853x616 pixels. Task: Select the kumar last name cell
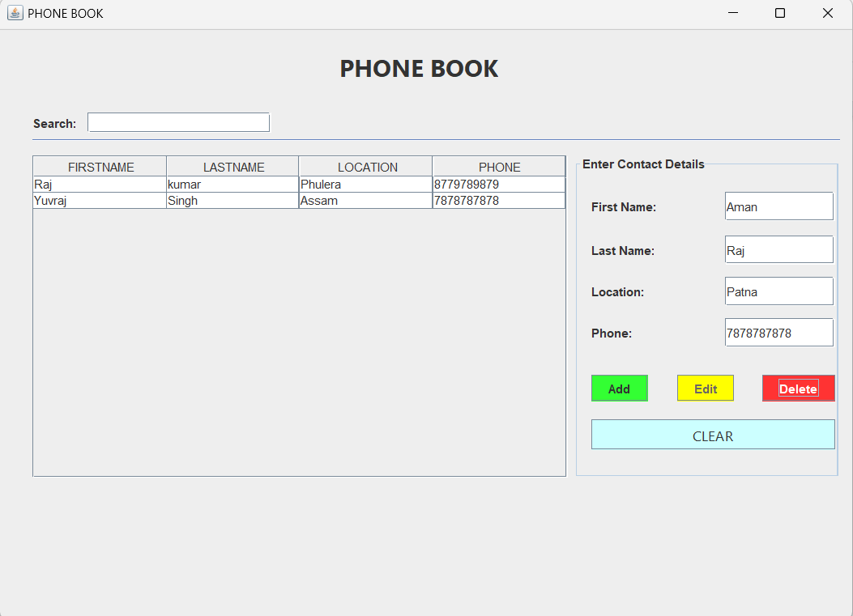232,185
